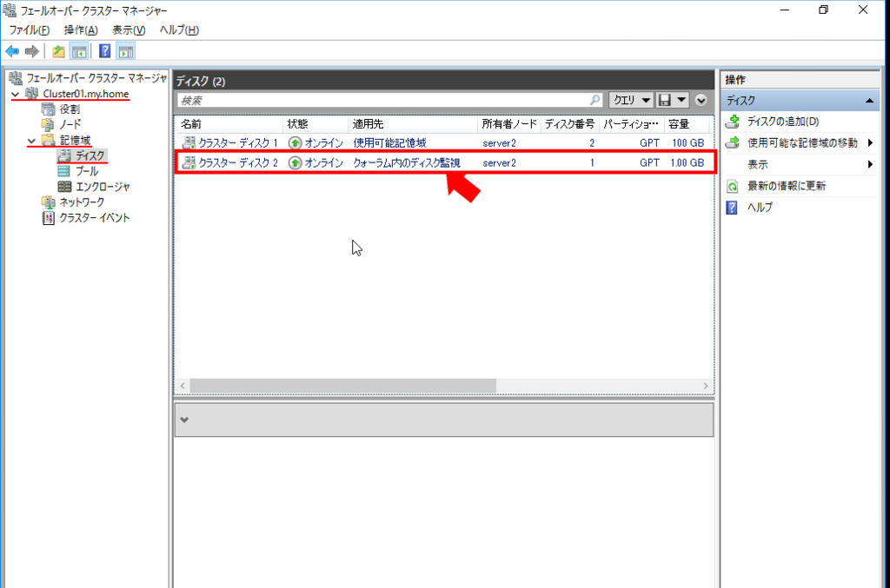The width and height of the screenshot is (890, 588).
Task: Select プール in the tree
Action: [x=87, y=171]
